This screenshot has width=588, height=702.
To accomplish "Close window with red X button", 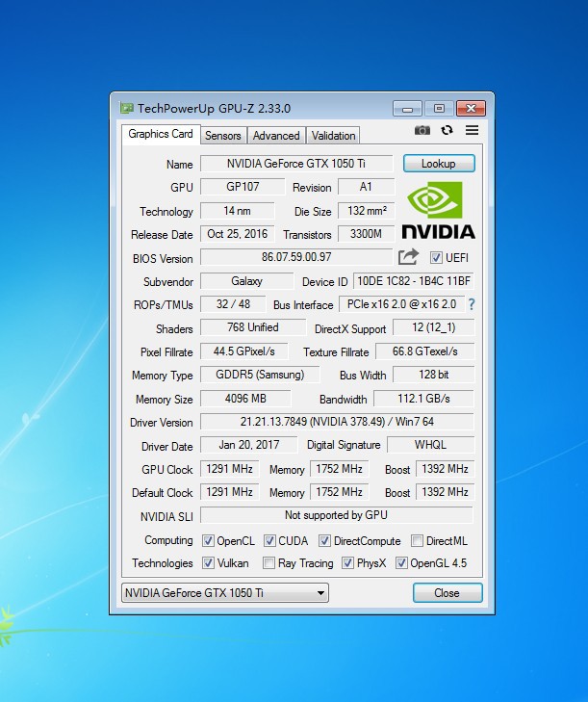I will point(471,109).
